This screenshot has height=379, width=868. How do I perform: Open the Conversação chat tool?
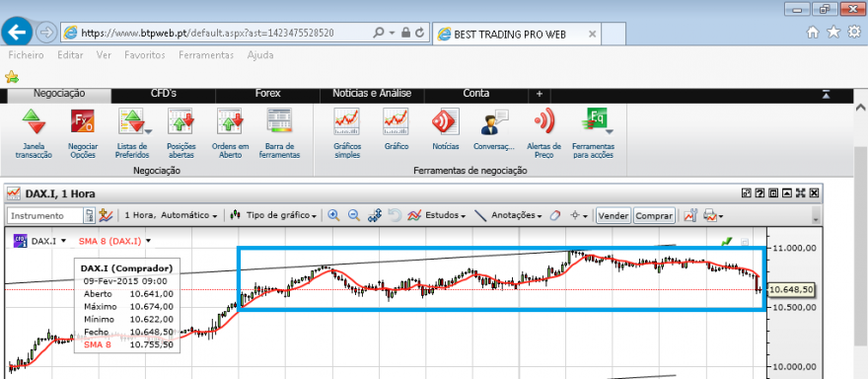494,129
